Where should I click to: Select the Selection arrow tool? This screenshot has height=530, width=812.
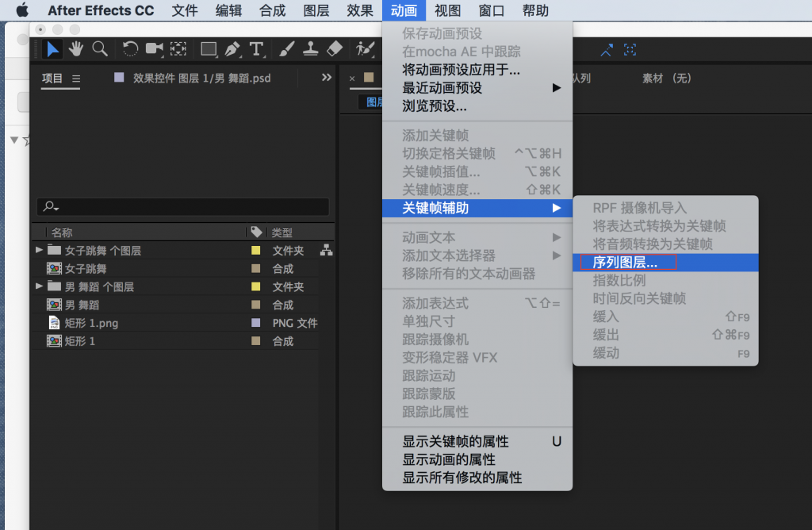pyautogui.click(x=53, y=49)
